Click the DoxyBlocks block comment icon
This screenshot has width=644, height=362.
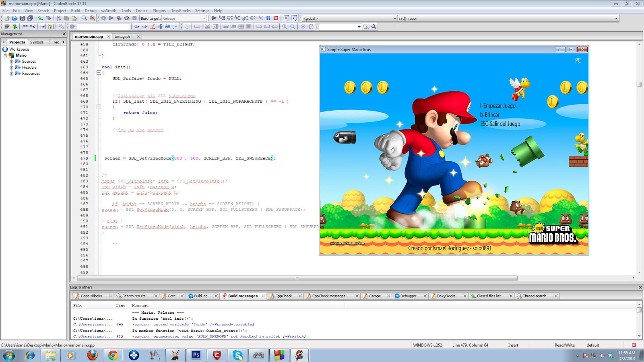click(25, 27)
